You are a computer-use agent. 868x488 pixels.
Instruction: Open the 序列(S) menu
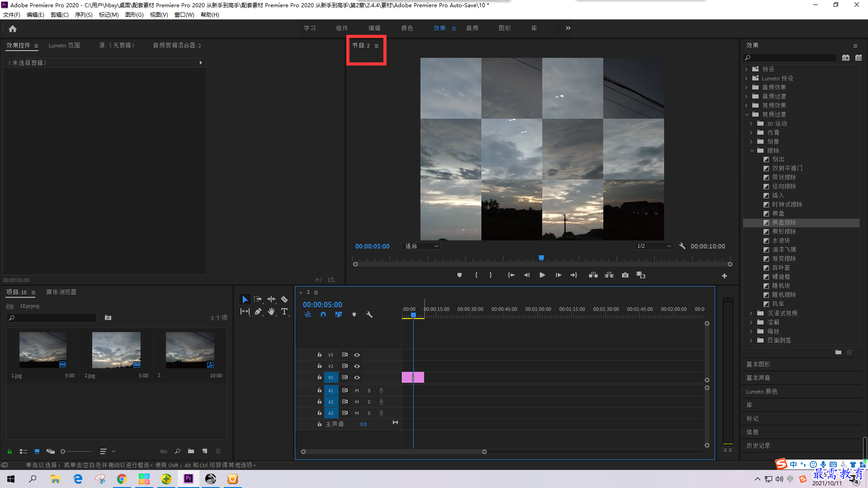click(x=84, y=15)
